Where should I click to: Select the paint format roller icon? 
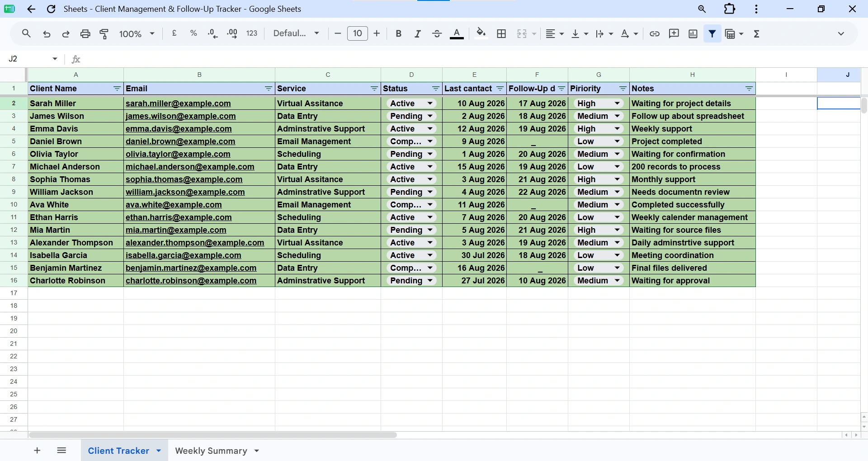(x=104, y=33)
